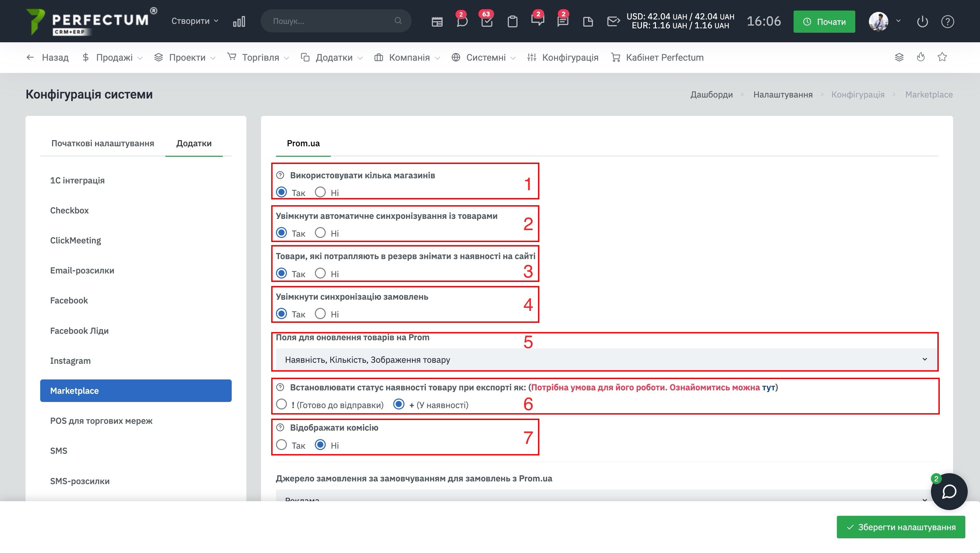Select Ні for using multiple stores
The height and width of the screenshot is (553, 980).
(x=320, y=192)
